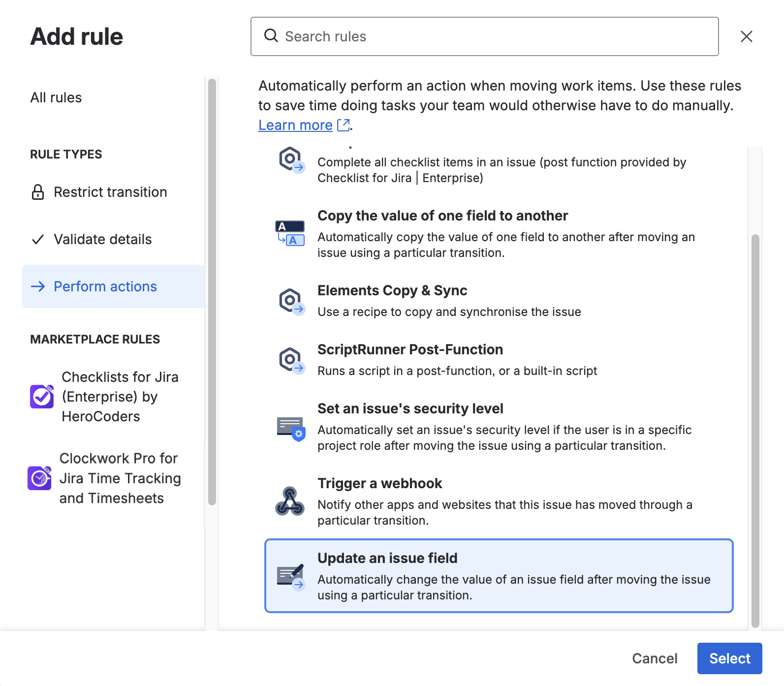This screenshot has width=784, height=686.
Task: Select Perform actions in sidebar
Action: pos(105,286)
